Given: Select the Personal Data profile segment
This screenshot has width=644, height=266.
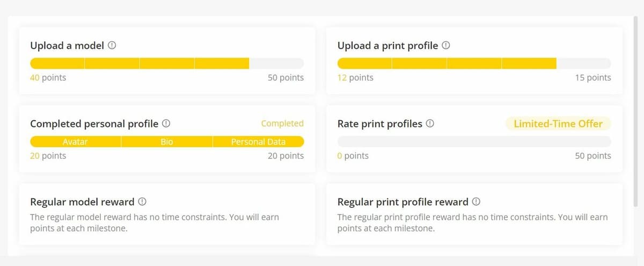Looking at the screenshot, I should [x=258, y=142].
